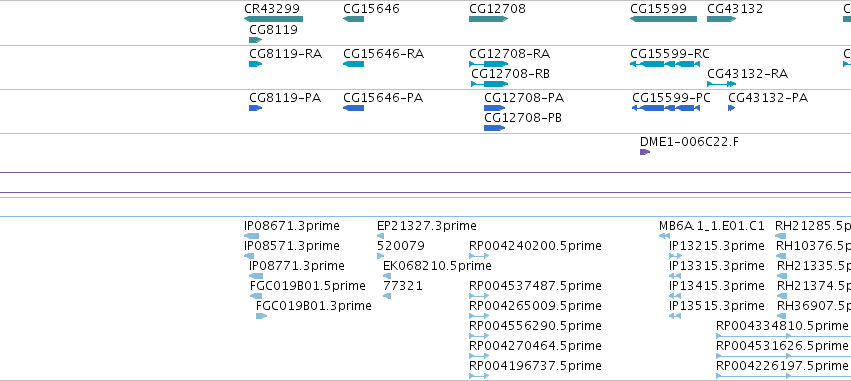Click the CG15599 gene glyph

click(x=663, y=19)
